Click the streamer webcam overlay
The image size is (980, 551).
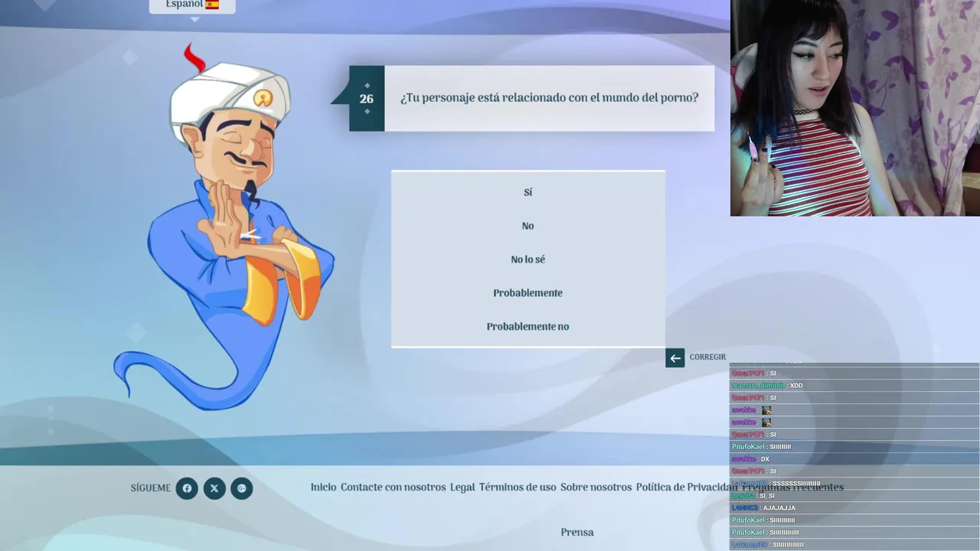[x=854, y=108]
